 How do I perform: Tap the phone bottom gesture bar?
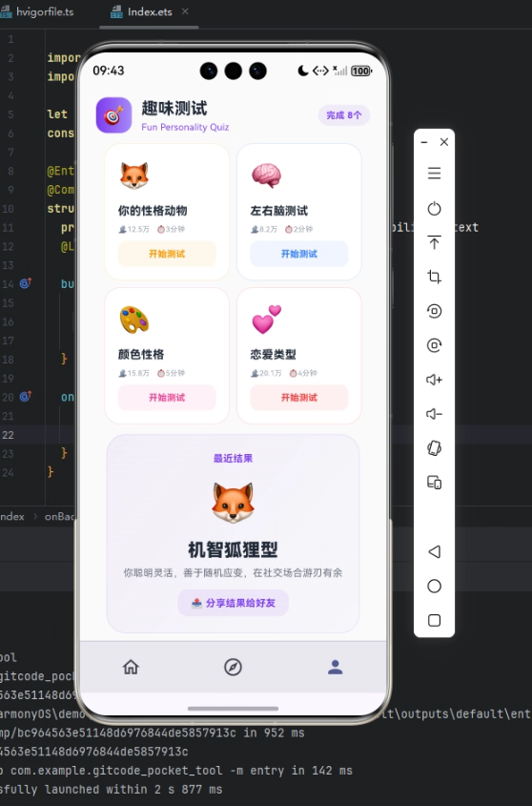point(233,709)
